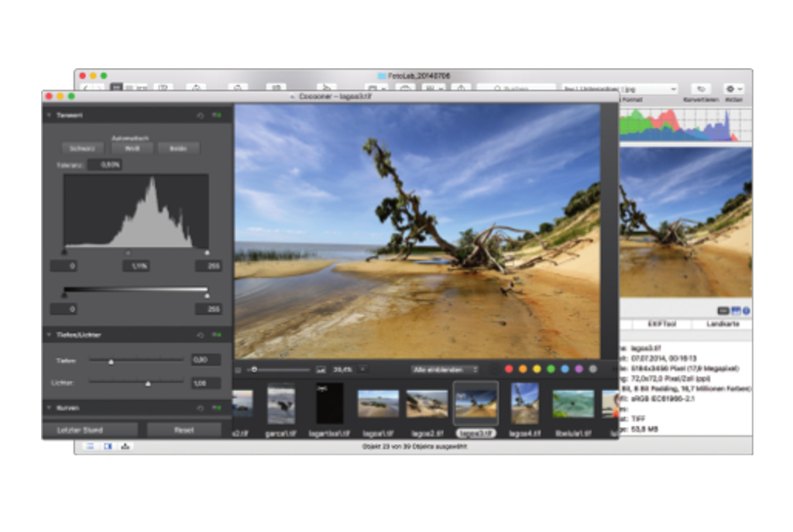The width and height of the screenshot is (793, 532).
Task: Click the '07.07.2014, 00:18:13' date text
Action: tap(664, 359)
